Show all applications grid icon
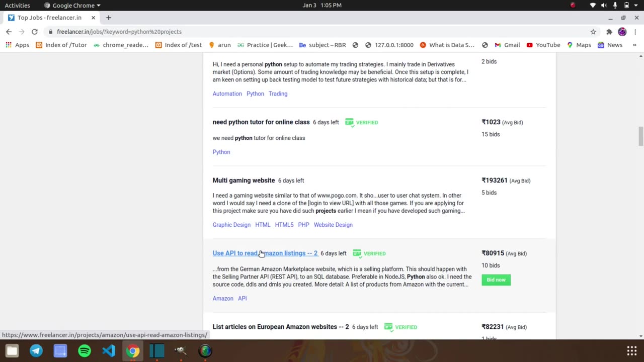The height and width of the screenshot is (362, 644). 632,350
